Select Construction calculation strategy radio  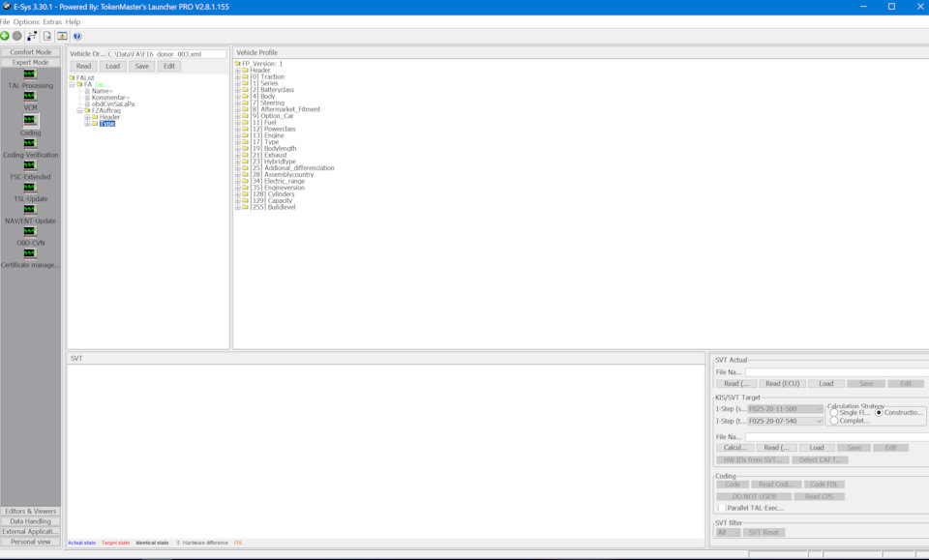click(x=879, y=413)
